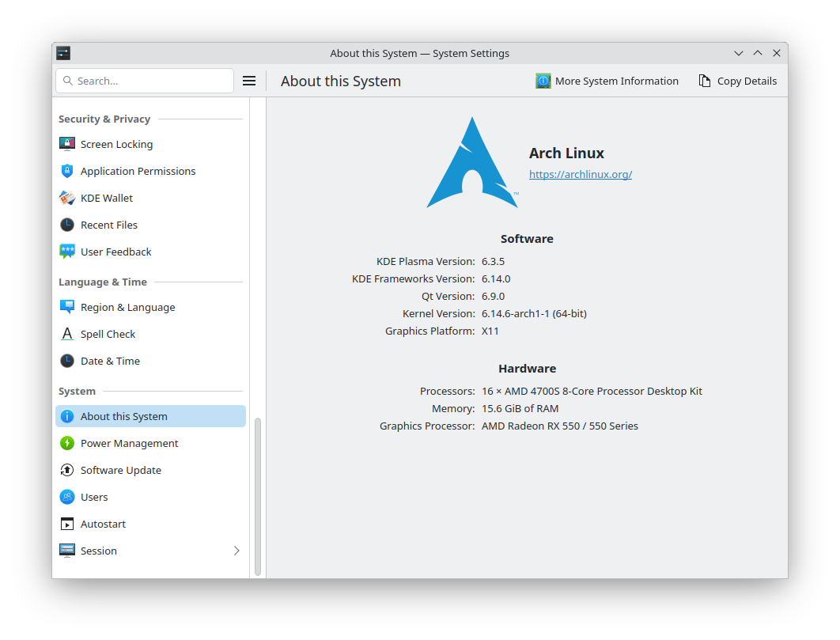Open User Feedback page
The height and width of the screenshot is (640, 840).
[x=150, y=252]
